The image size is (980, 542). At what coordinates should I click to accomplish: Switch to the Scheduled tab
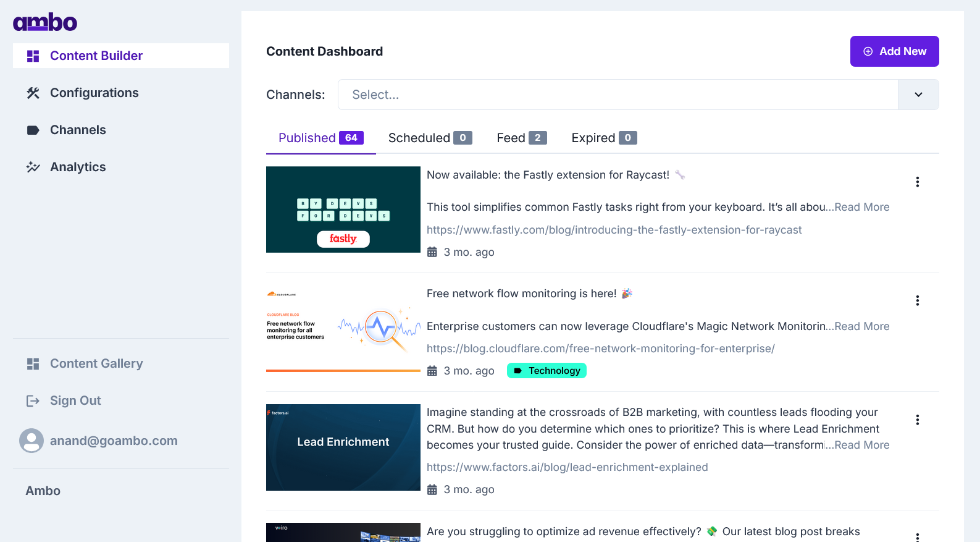430,138
